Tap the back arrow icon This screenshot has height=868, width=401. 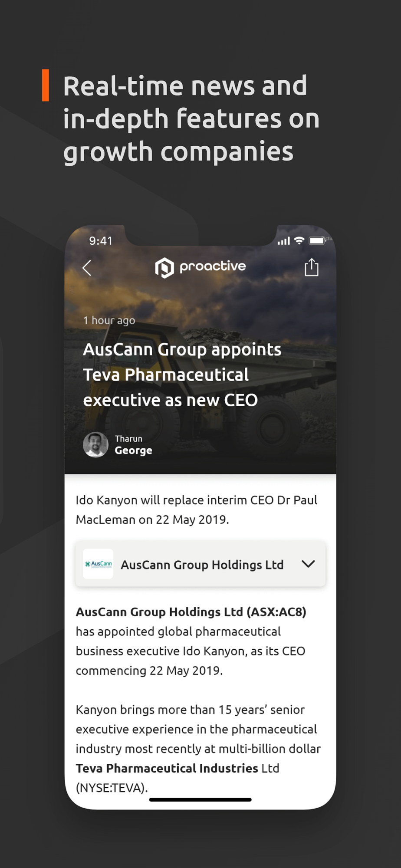(x=87, y=268)
